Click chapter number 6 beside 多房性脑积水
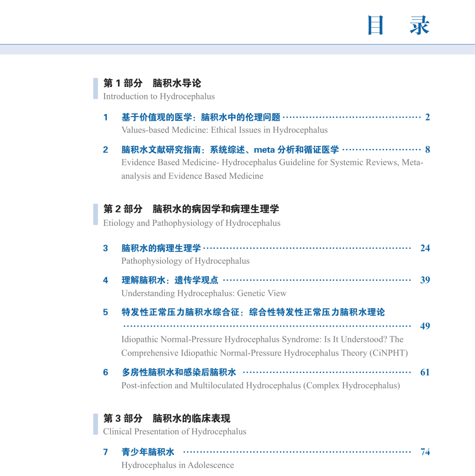Screen dimensions: 475x476 pos(106,373)
